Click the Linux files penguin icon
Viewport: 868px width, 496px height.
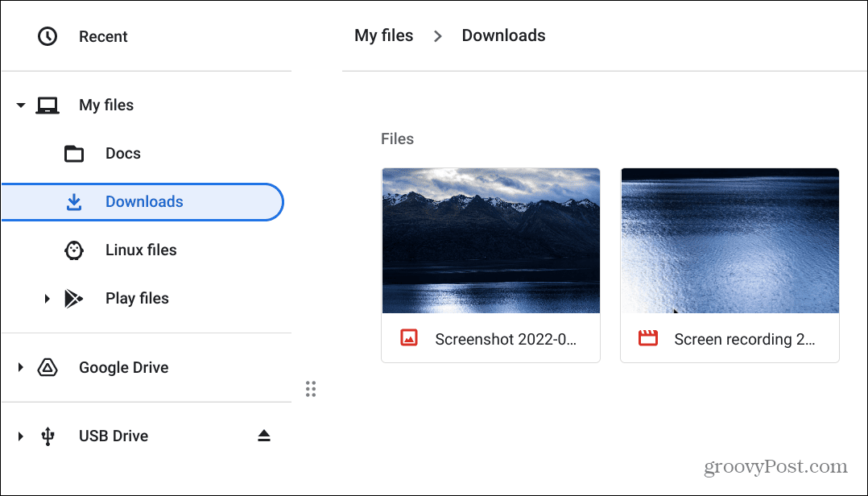coord(74,250)
